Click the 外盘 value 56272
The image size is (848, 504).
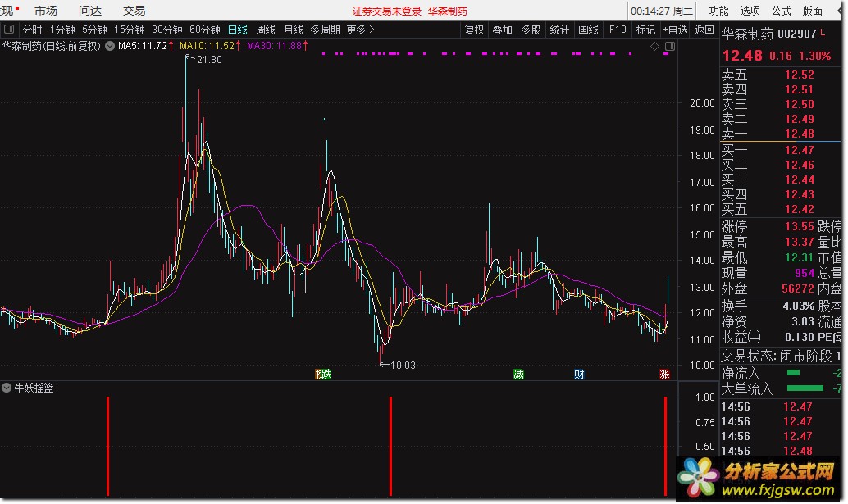(x=798, y=289)
